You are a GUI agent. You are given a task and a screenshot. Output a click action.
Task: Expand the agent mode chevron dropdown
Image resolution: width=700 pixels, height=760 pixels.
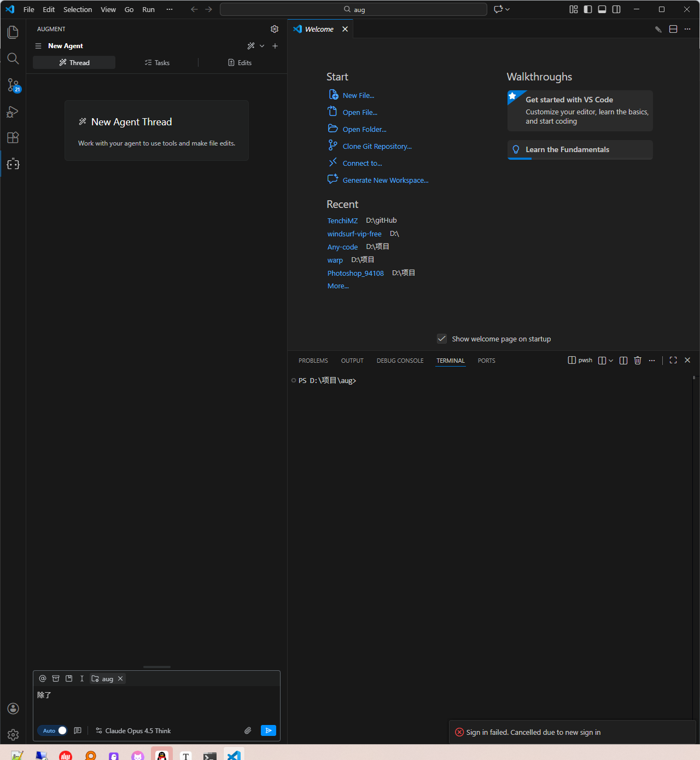pos(262,46)
